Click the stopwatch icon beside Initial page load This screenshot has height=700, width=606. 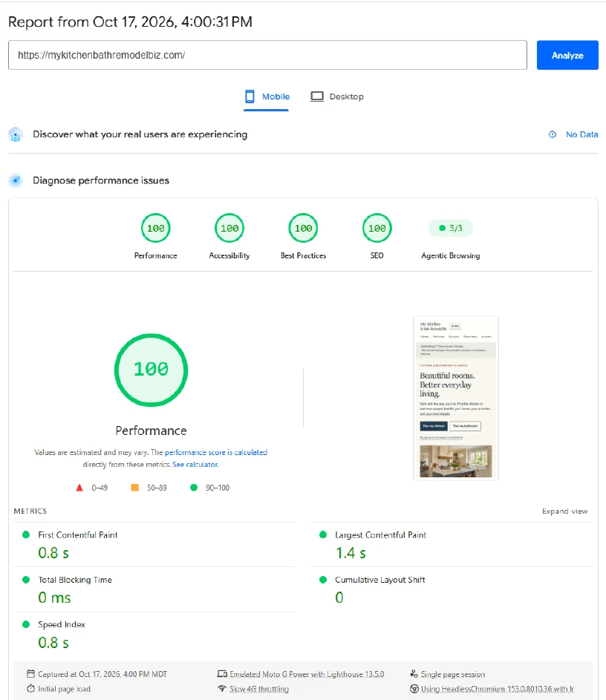pos(30,688)
